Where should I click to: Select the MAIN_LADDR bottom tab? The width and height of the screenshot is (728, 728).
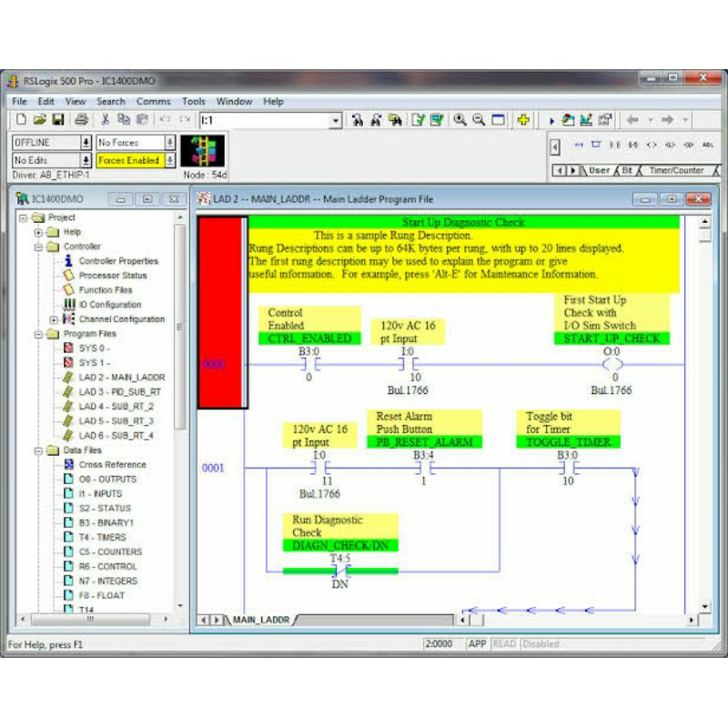click(261, 620)
